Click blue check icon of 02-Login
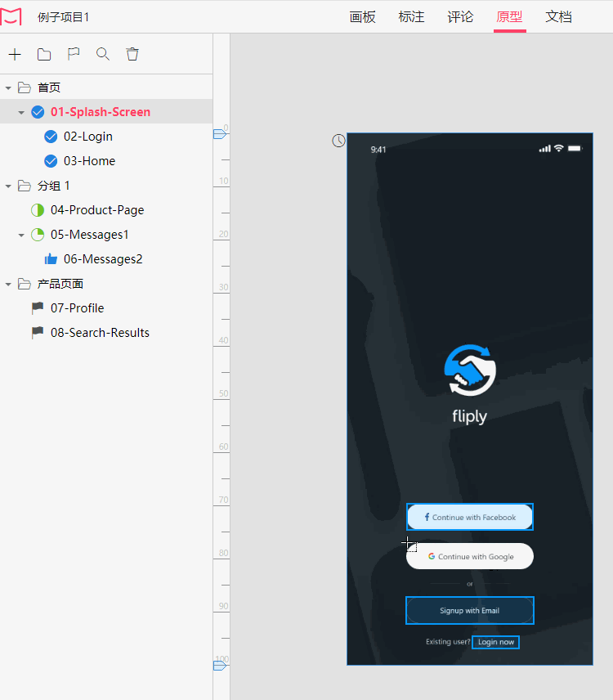Image resolution: width=613 pixels, height=700 pixels. (x=51, y=137)
